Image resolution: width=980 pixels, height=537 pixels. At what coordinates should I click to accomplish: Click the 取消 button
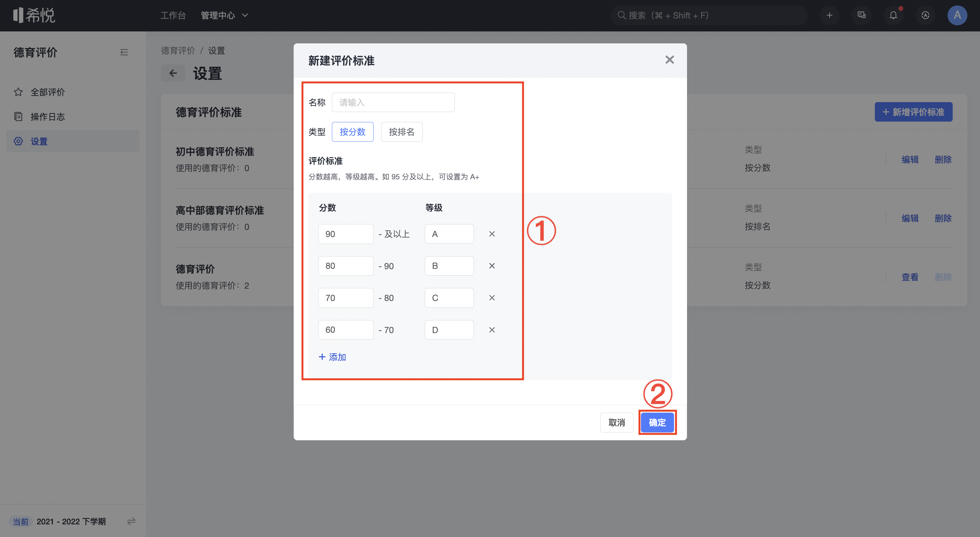click(616, 423)
